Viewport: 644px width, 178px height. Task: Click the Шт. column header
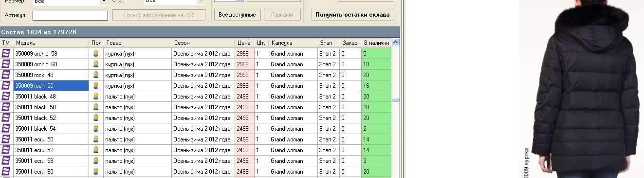point(261,43)
